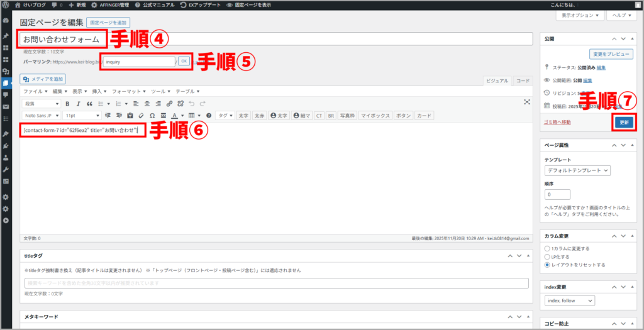Click the 更新 update button
This screenshot has width=644, height=330.
[624, 123]
